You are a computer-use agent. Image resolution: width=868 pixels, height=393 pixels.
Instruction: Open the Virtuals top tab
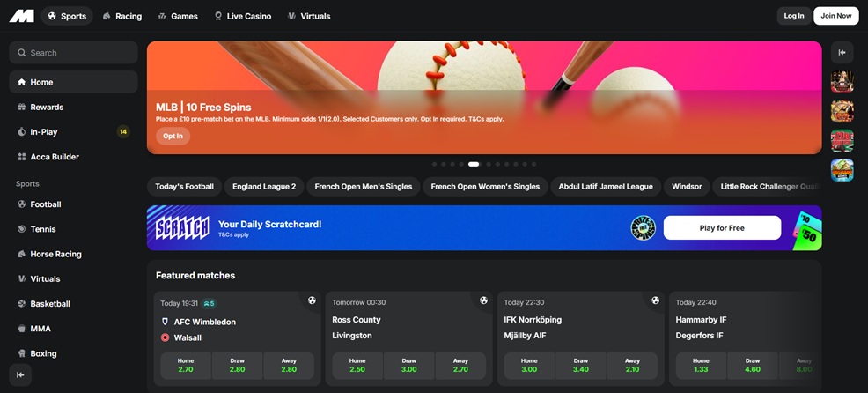309,16
